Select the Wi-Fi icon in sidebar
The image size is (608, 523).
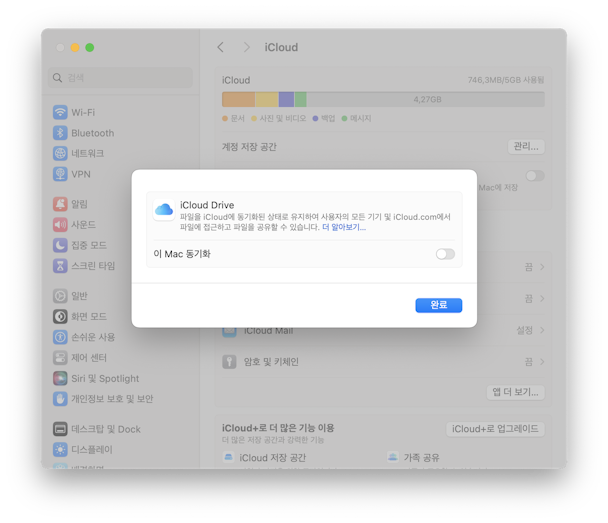point(60,112)
